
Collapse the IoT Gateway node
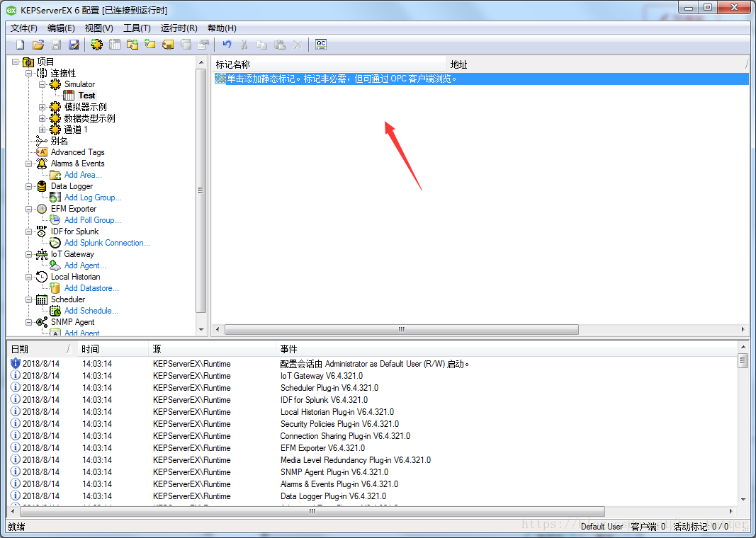28,254
